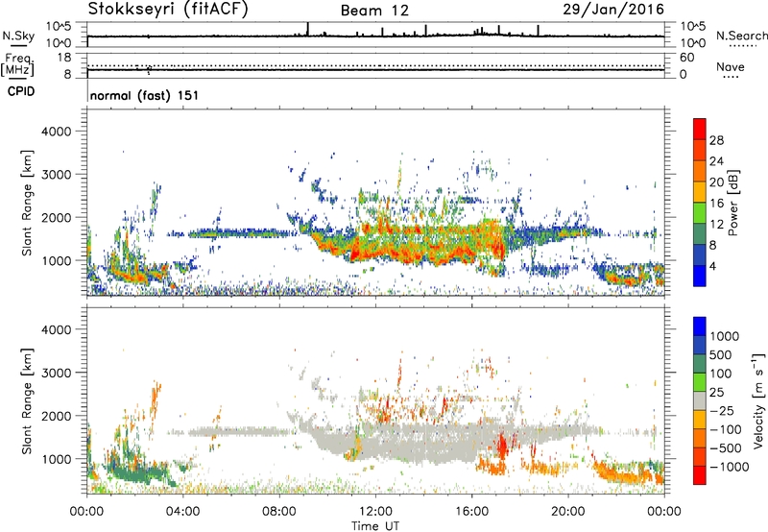
Task: Pick the orange 20–24 dB power swatch
Action: pyautogui.click(x=700, y=172)
